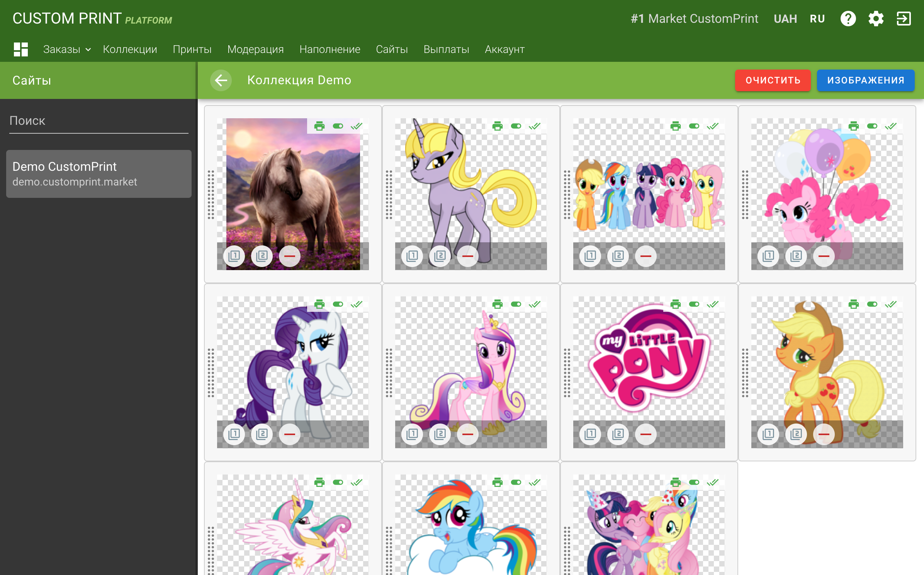Remove five ponies group with red minus
The height and width of the screenshot is (575, 924).
pyautogui.click(x=646, y=256)
